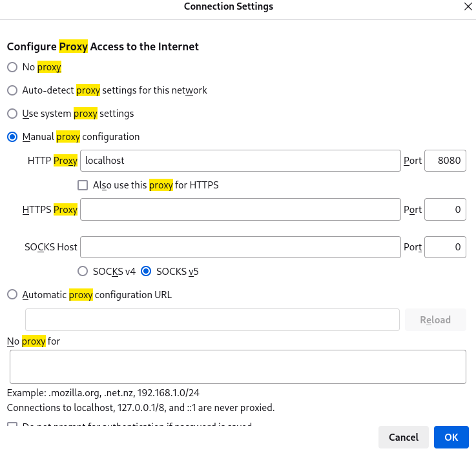Select the SOCKS v4 radio button
The width and height of the screenshot is (476, 453).
point(83,272)
